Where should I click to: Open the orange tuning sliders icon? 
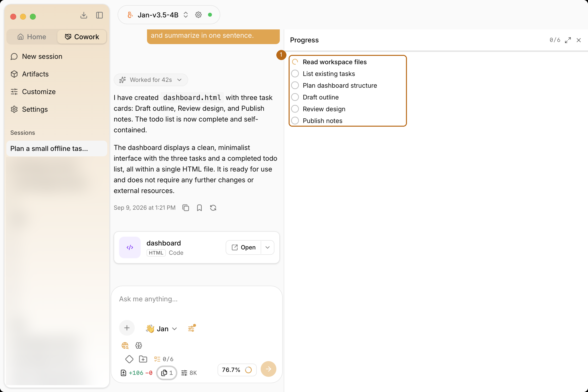pos(192,328)
